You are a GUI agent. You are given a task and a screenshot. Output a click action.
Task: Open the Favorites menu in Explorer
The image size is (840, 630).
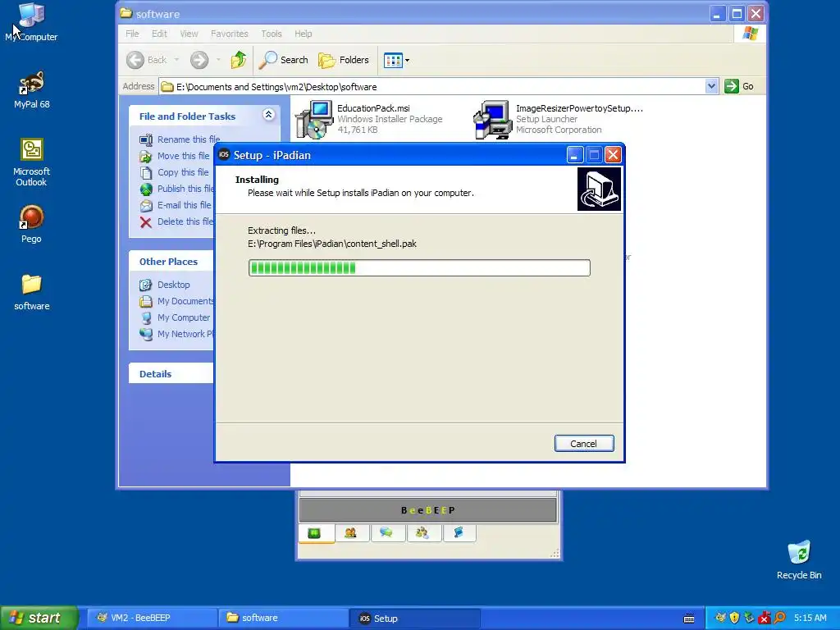click(230, 34)
